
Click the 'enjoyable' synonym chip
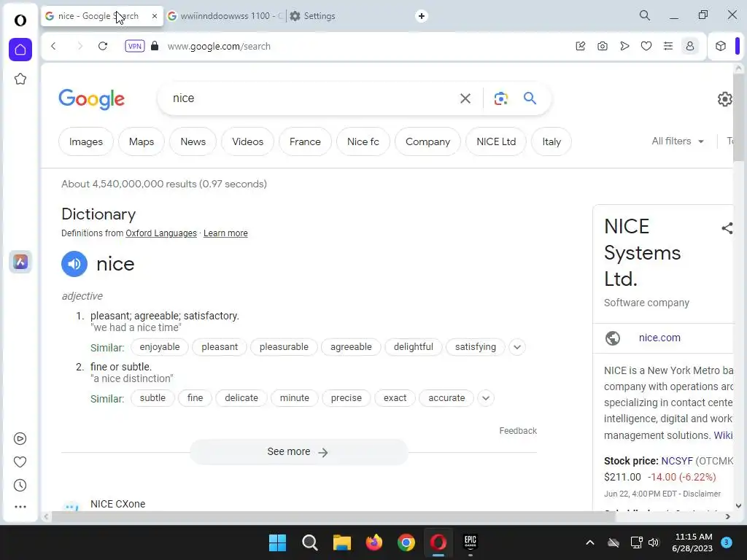click(x=160, y=347)
